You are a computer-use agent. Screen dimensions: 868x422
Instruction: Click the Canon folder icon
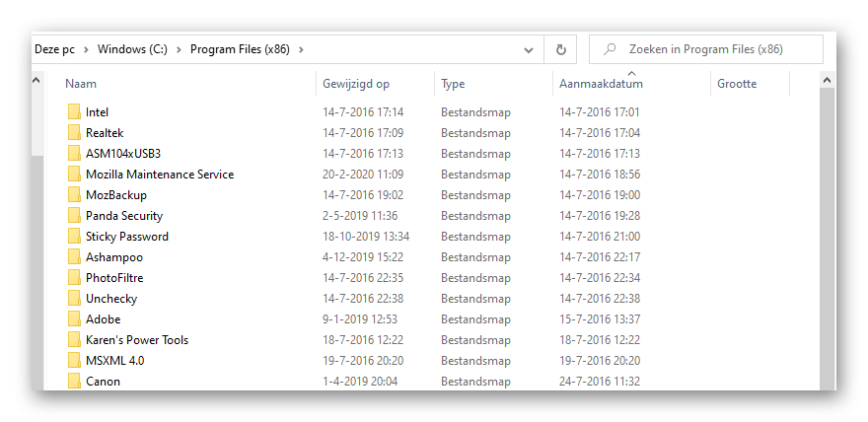click(74, 382)
